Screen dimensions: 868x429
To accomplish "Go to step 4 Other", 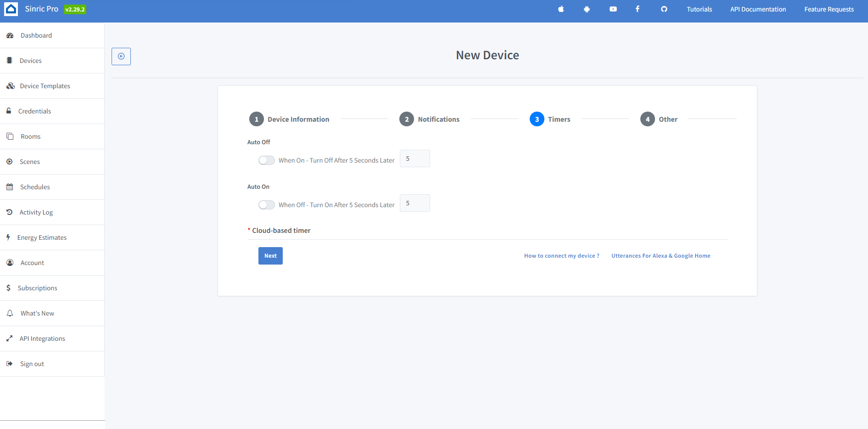I will tap(659, 119).
